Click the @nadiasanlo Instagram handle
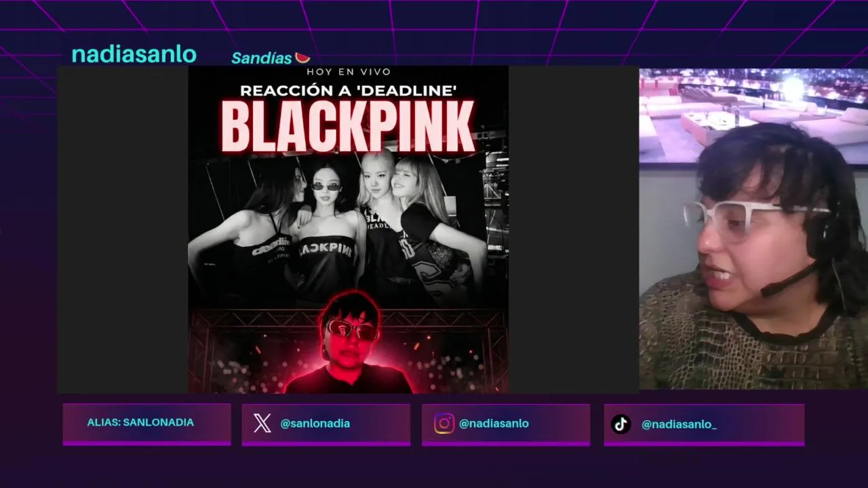The image size is (868, 488). [494, 424]
